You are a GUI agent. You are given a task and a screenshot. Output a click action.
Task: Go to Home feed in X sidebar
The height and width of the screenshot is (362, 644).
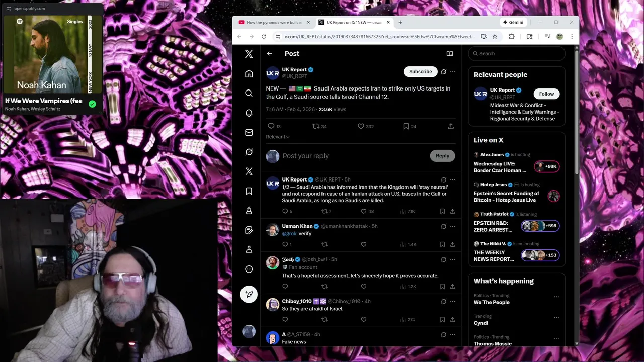[249, 74]
